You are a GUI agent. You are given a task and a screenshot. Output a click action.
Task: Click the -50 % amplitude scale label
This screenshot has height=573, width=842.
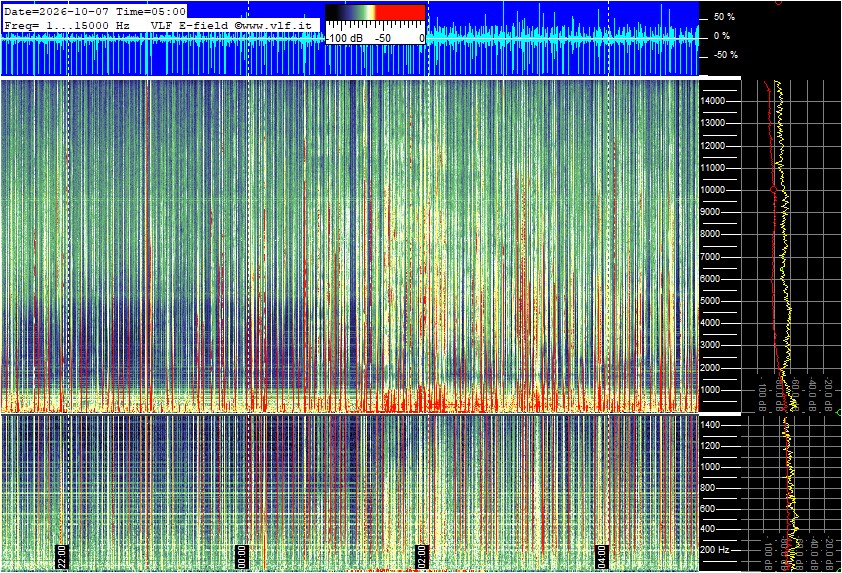[x=726, y=55]
